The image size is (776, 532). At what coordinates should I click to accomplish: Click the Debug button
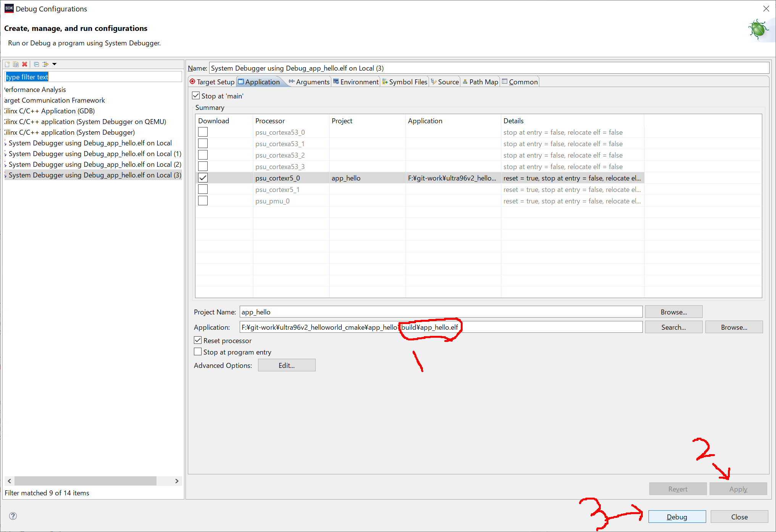(x=677, y=517)
